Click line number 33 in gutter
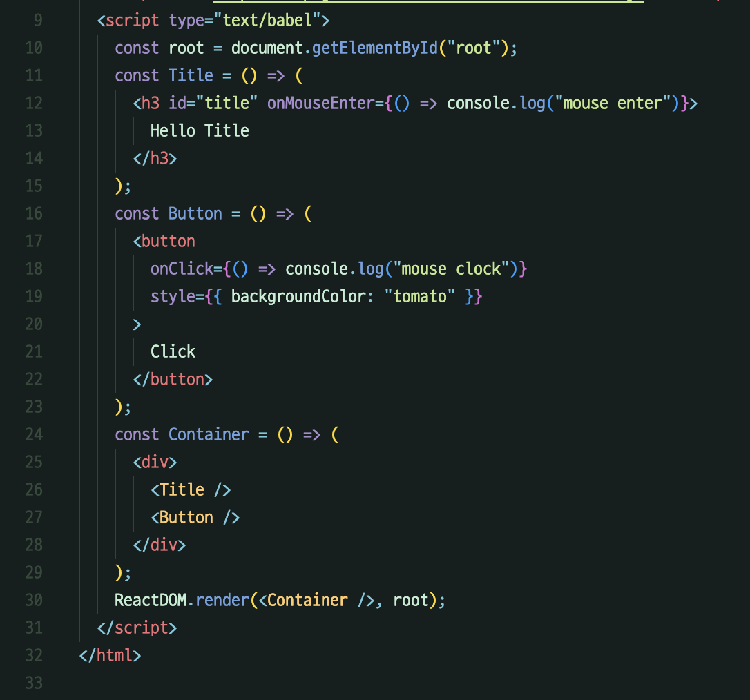The width and height of the screenshot is (750, 700). pyautogui.click(x=33, y=683)
